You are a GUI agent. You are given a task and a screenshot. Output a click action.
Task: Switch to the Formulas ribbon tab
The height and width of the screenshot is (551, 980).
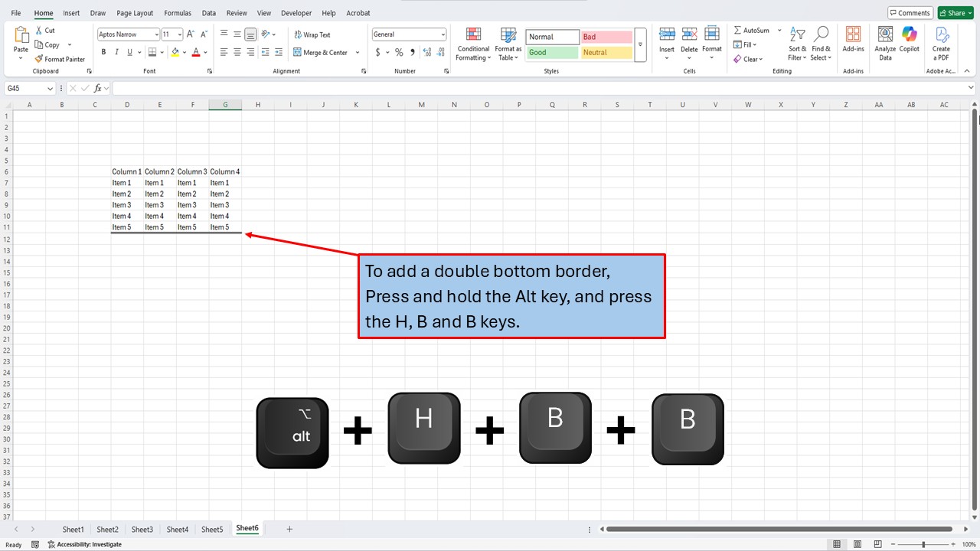tap(177, 12)
